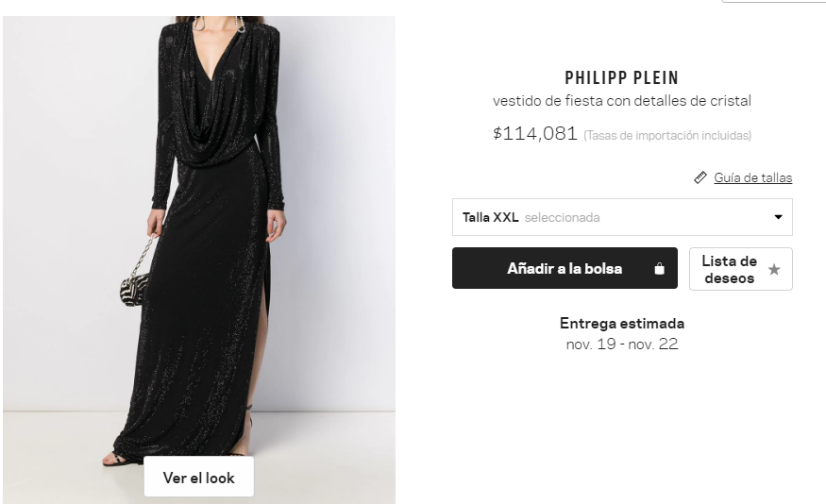Click the $114,081 price

(534, 134)
